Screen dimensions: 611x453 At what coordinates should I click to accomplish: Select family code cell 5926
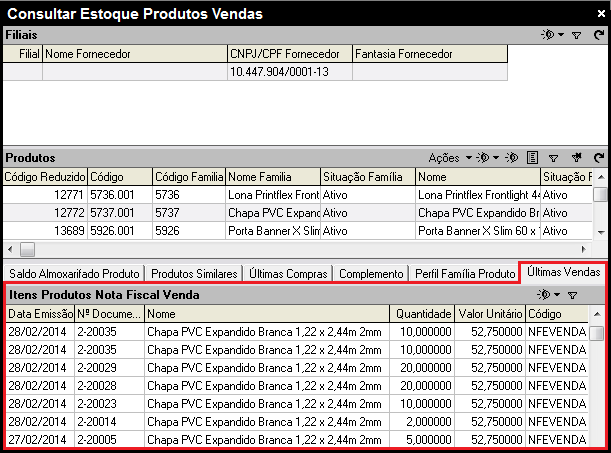(189, 231)
